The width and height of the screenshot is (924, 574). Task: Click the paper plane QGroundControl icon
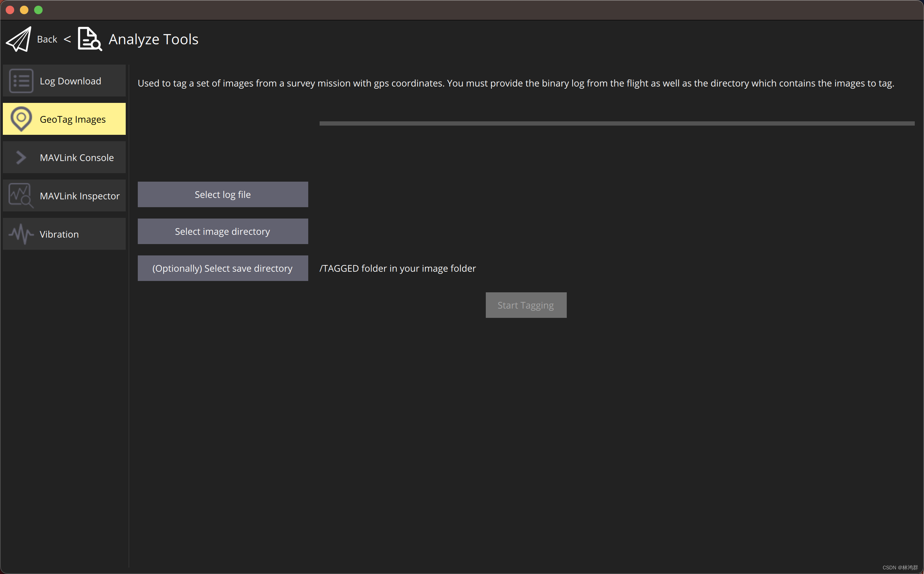(x=18, y=39)
